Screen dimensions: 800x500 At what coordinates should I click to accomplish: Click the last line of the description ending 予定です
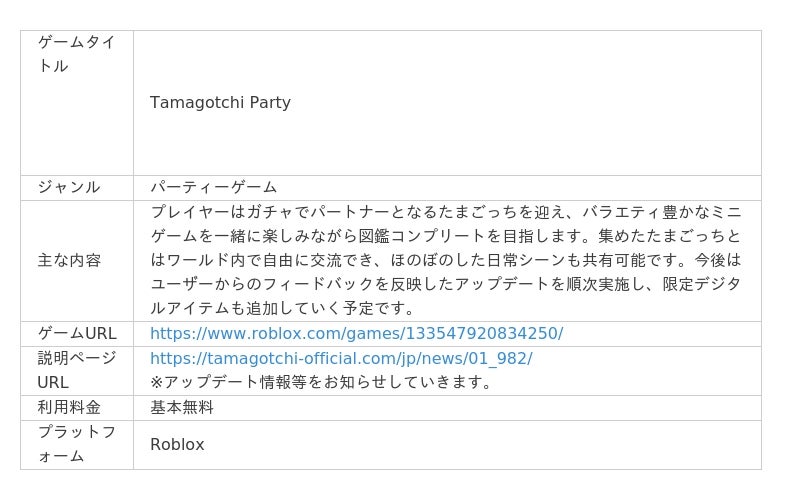click(282, 308)
